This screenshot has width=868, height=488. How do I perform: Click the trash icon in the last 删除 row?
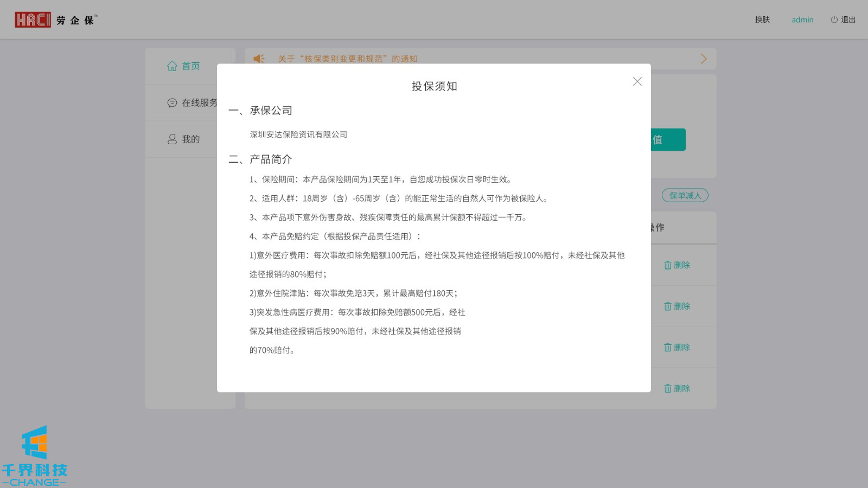pos(668,389)
